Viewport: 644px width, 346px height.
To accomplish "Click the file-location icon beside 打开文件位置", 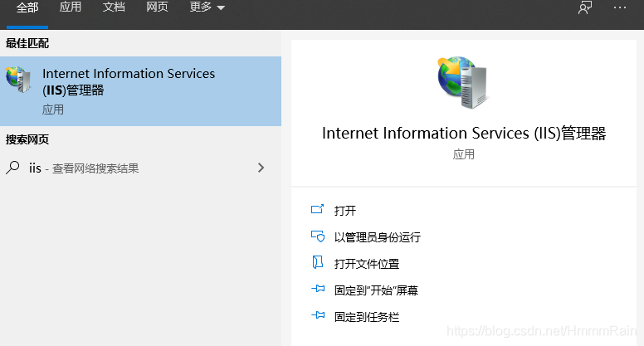I will [318, 262].
